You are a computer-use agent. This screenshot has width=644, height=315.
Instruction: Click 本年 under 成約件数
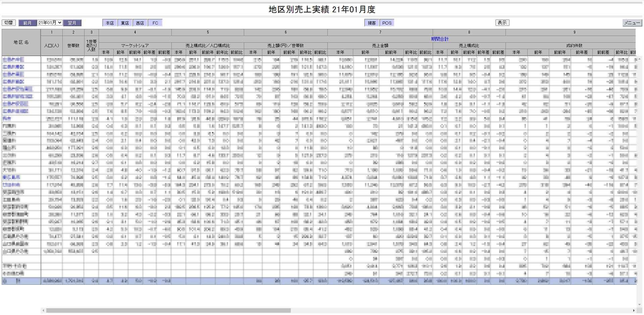[516, 52]
